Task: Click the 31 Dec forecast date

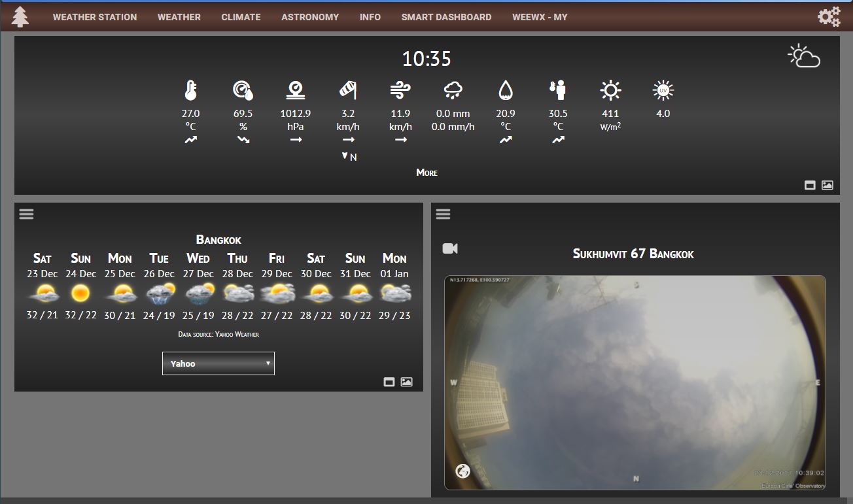Action: coord(355,274)
